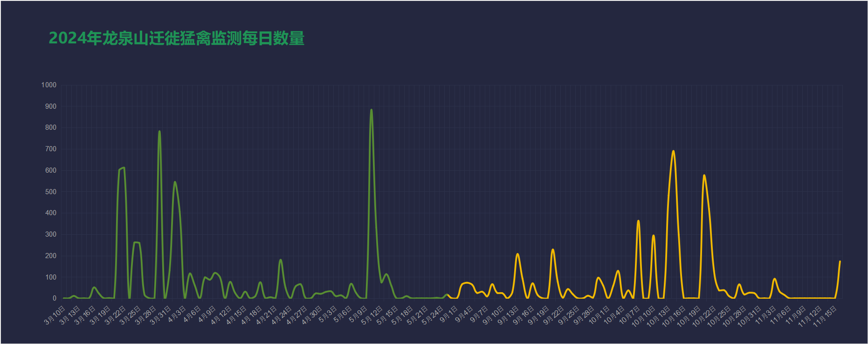This screenshot has height=344, width=868.
Task: Select the x-axis label 10月22日
Action: [x=704, y=316]
